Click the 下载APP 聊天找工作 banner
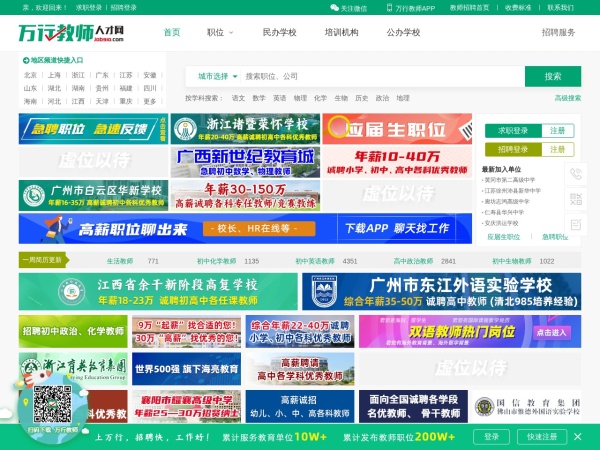Viewport: 600px width, 450px height. pos(397,228)
